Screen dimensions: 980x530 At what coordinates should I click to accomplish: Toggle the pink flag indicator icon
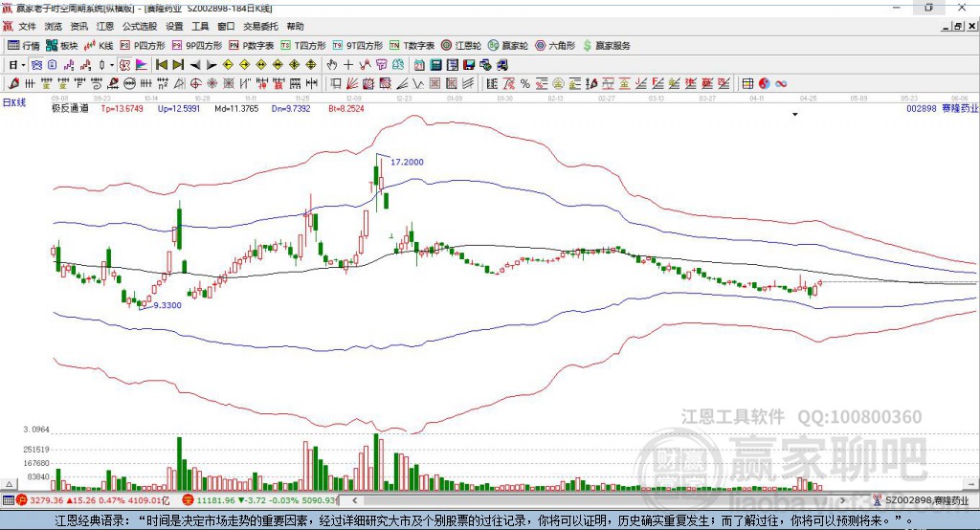pos(142,65)
